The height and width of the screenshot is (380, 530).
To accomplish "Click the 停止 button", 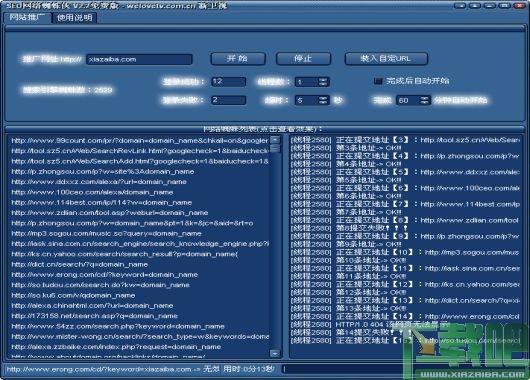I will coord(303,59).
